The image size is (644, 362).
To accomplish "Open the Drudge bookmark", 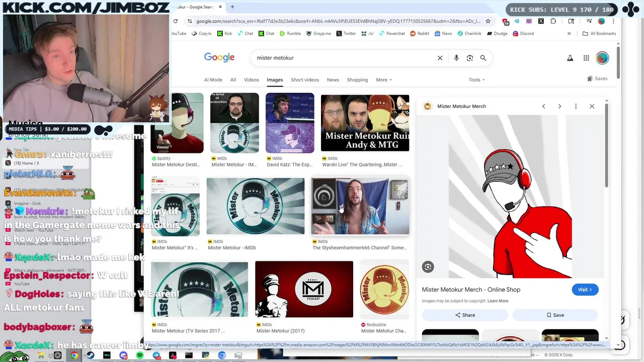I will [497, 34].
